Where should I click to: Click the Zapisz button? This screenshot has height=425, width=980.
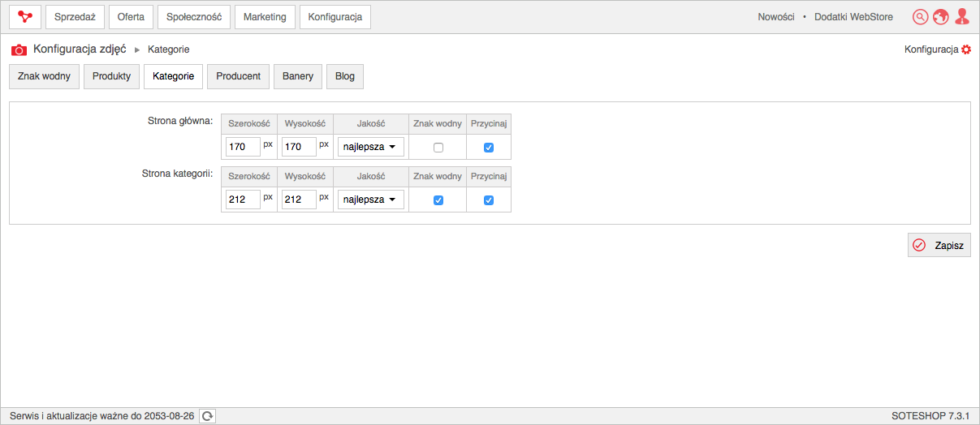click(939, 245)
